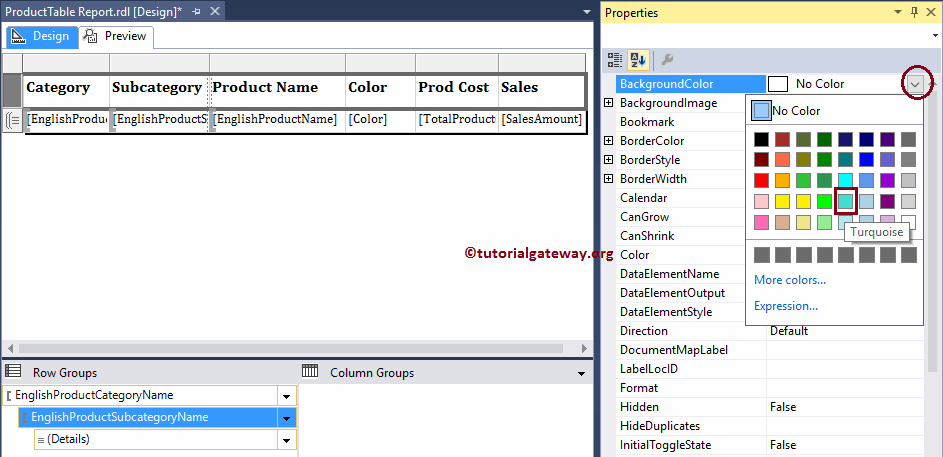Pick the Aqua cyan color swatch

(846, 180)
